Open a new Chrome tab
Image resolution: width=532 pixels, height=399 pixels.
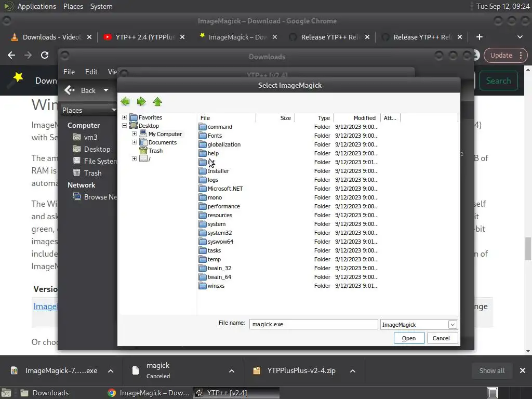(x=479, y=37)
